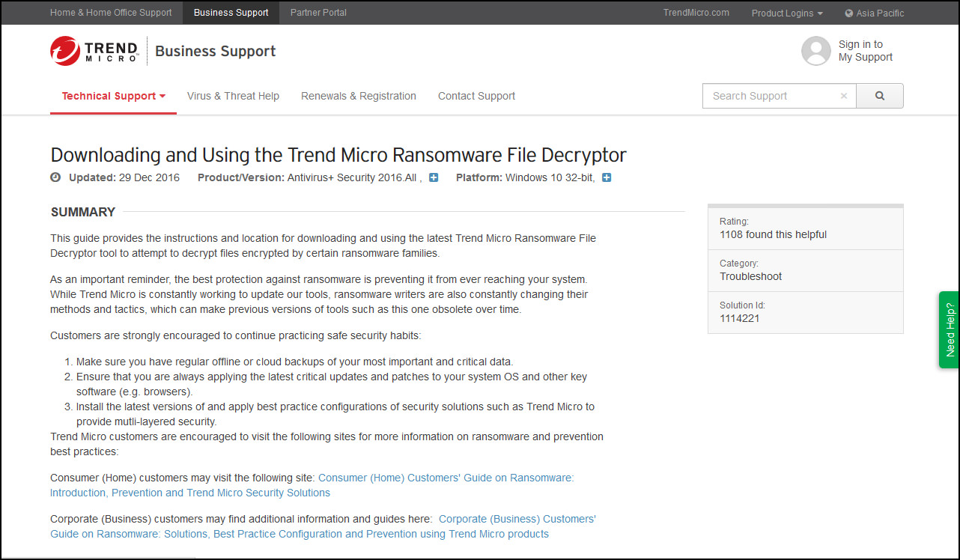Visit TrendMicro.com link
The image size is (960, 560).
[696, 13]
